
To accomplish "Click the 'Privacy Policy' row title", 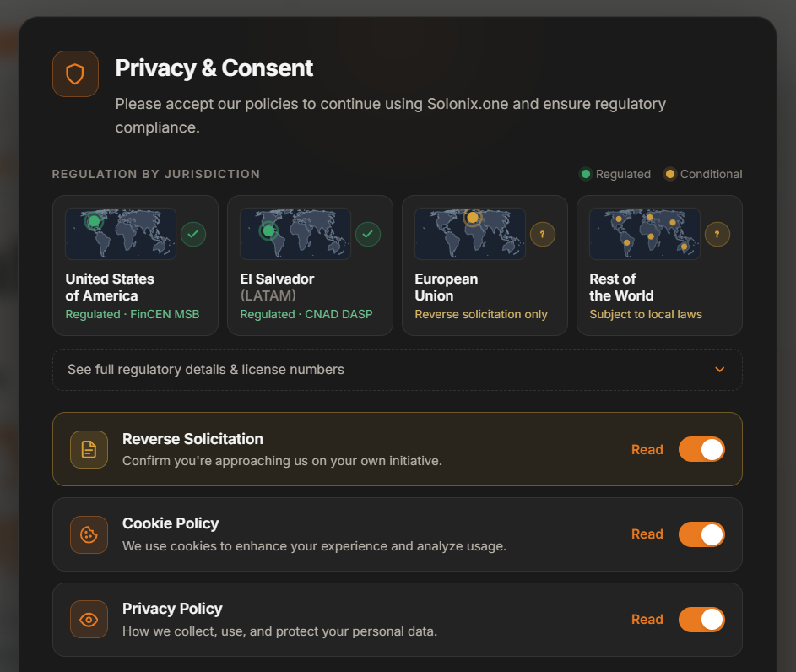I will point(172,609).
